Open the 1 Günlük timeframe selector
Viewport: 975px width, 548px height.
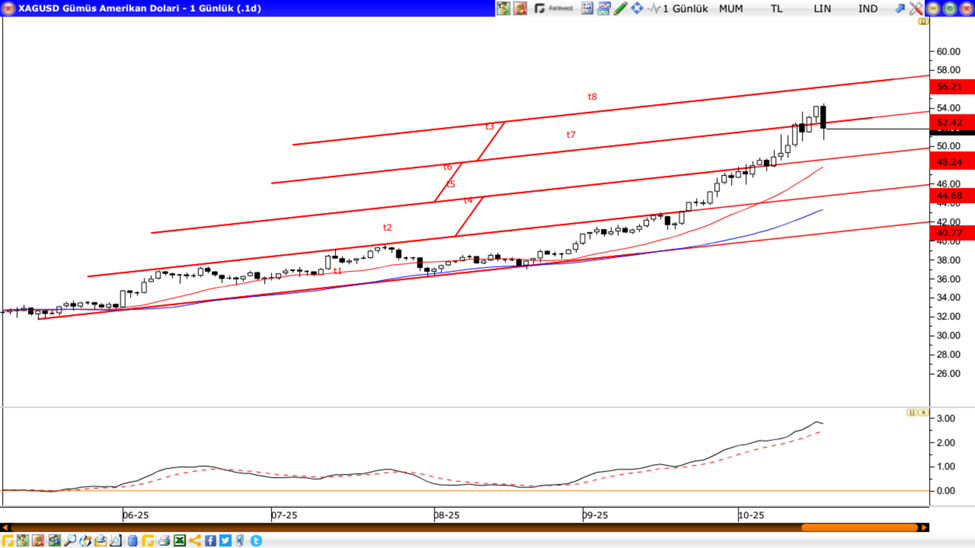pos(685,8)
